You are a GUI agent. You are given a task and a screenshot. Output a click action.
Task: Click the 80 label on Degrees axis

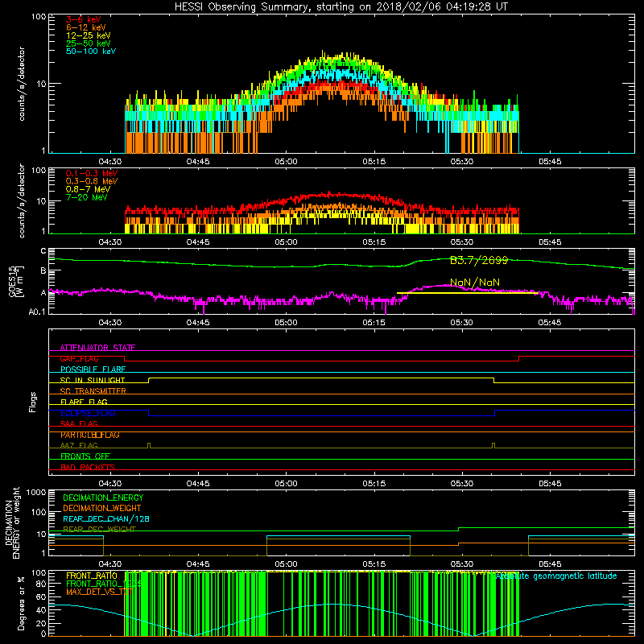(42, 584)
